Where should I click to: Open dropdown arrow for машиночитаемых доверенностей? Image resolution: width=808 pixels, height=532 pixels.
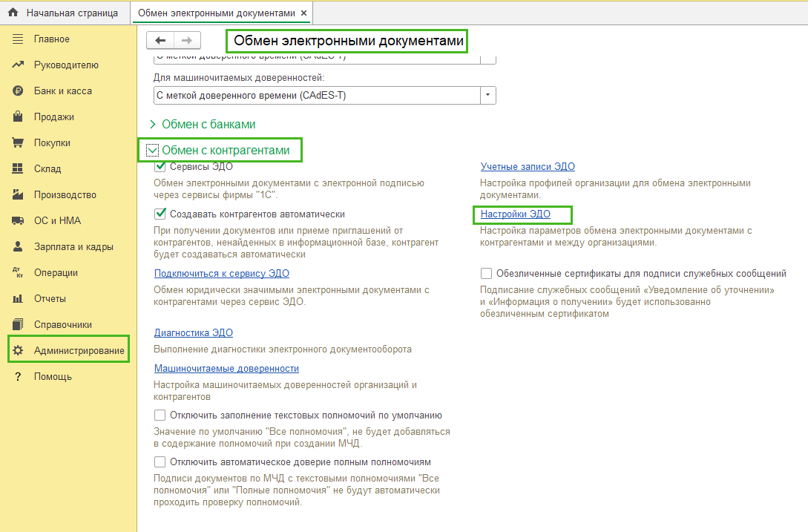pos(488,96)
